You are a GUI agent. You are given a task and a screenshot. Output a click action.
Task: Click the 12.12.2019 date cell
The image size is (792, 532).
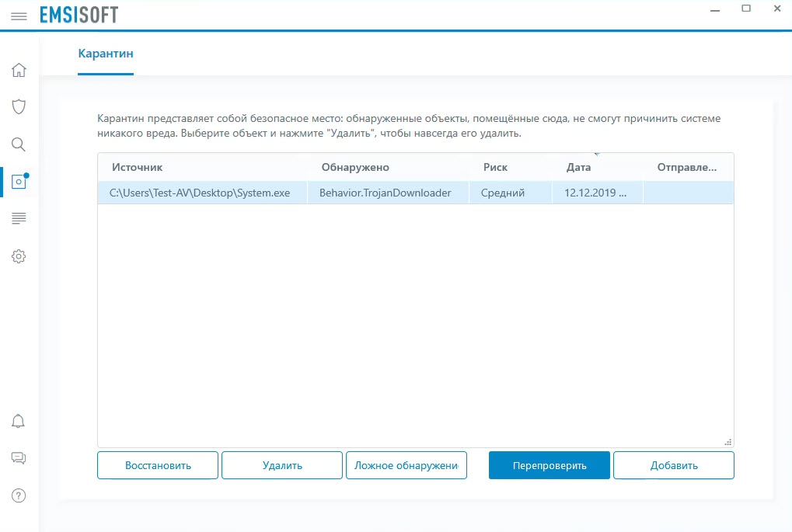(595, 193)
